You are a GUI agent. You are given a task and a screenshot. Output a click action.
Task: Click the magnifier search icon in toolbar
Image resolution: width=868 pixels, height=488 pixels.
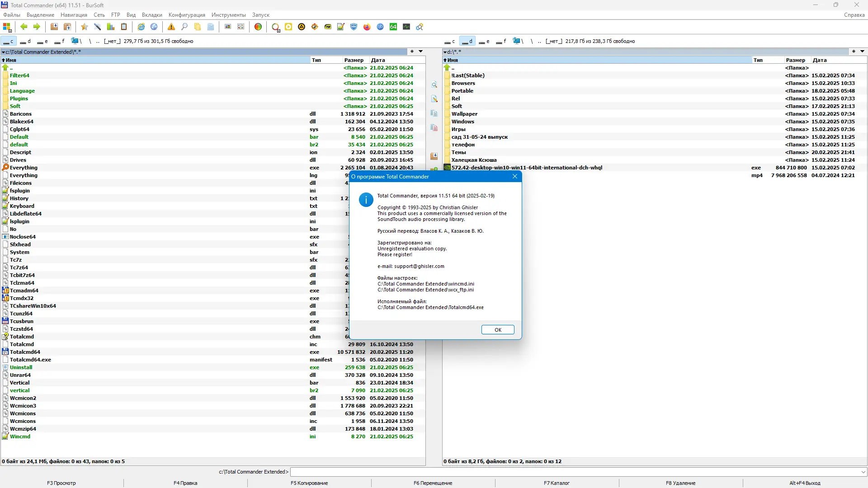184,27
